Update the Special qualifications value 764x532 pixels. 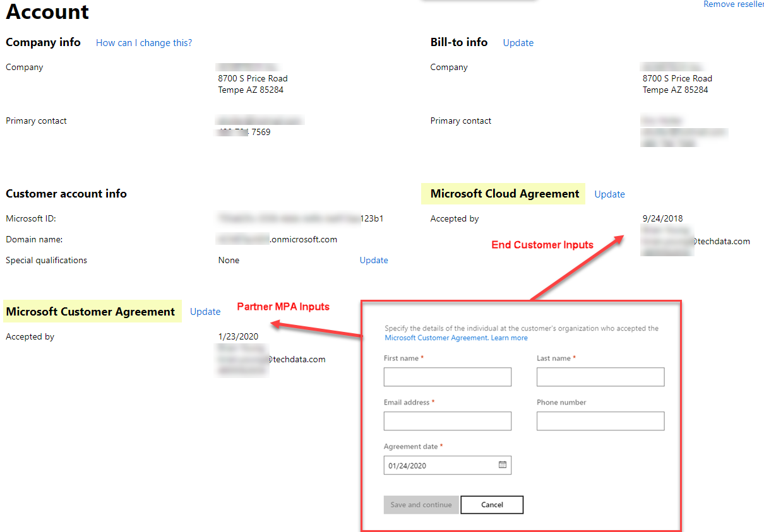coord(374,260)
